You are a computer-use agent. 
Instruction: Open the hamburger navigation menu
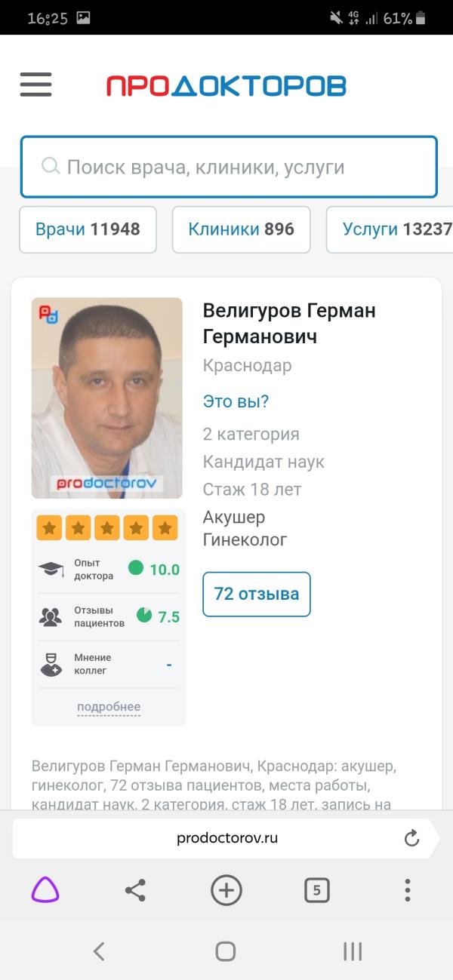coord(35,84)
